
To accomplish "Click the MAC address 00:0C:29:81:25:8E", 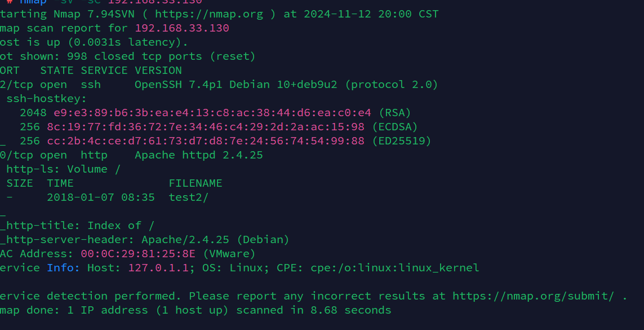I will (x=138, y=254).
